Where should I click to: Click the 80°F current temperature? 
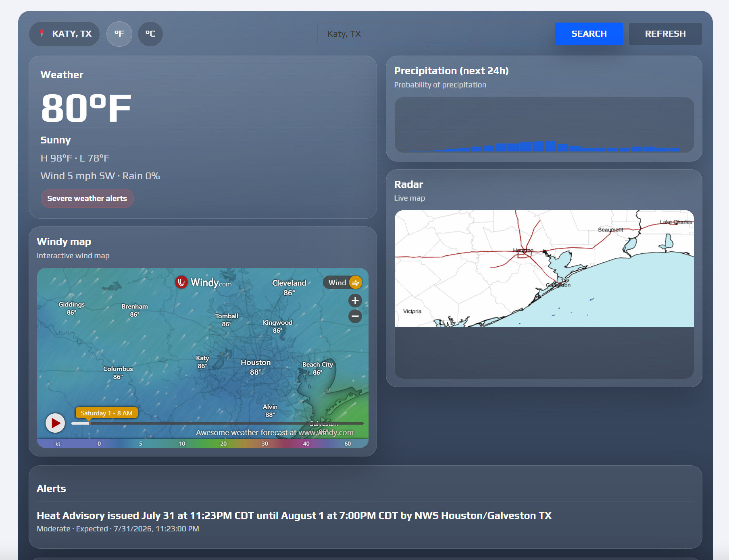tap(86, 108)
